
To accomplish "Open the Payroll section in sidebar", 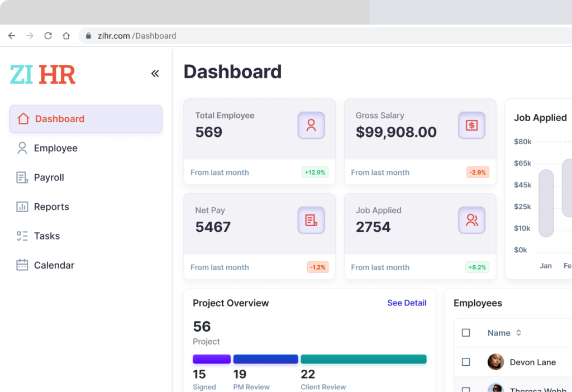I will point(49,178).
